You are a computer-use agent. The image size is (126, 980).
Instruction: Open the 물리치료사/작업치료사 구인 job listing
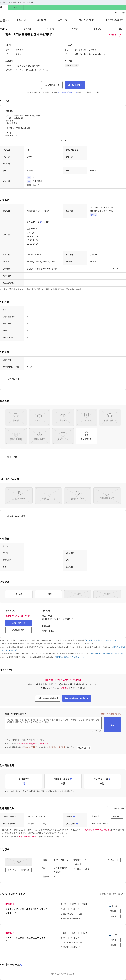click(x=27, y=911)
